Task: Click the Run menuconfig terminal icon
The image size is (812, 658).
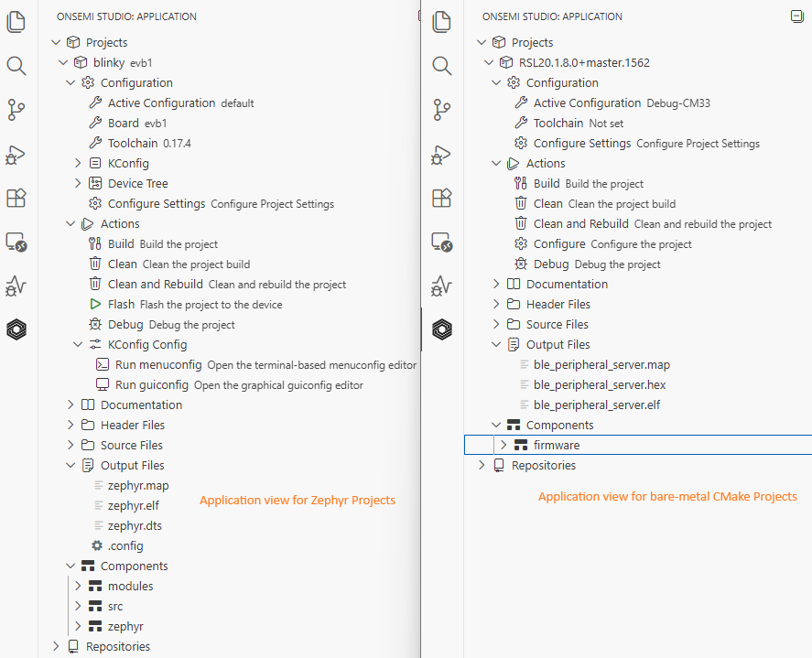Action: (103, 364)
